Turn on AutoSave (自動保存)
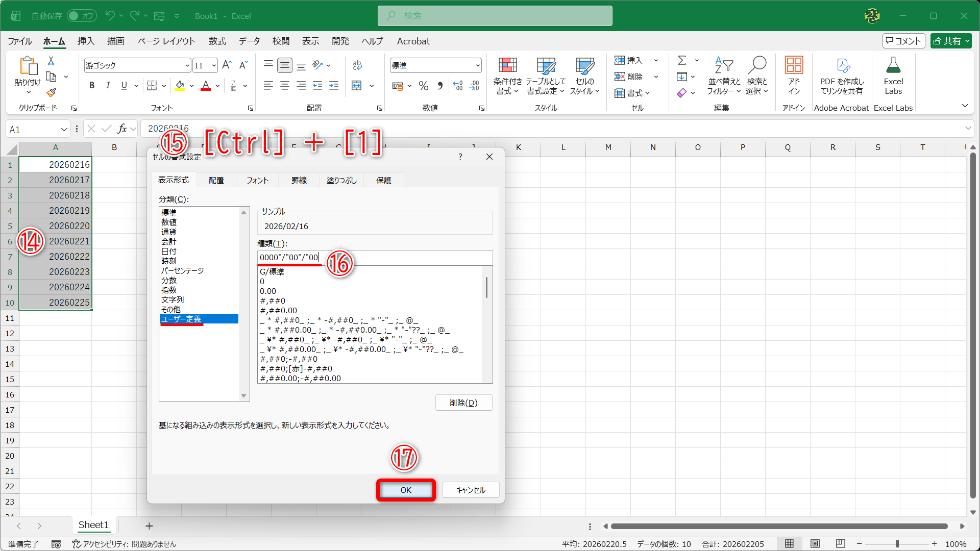The height and width of the screenshot is (551, 980). [x=81, y=16]
